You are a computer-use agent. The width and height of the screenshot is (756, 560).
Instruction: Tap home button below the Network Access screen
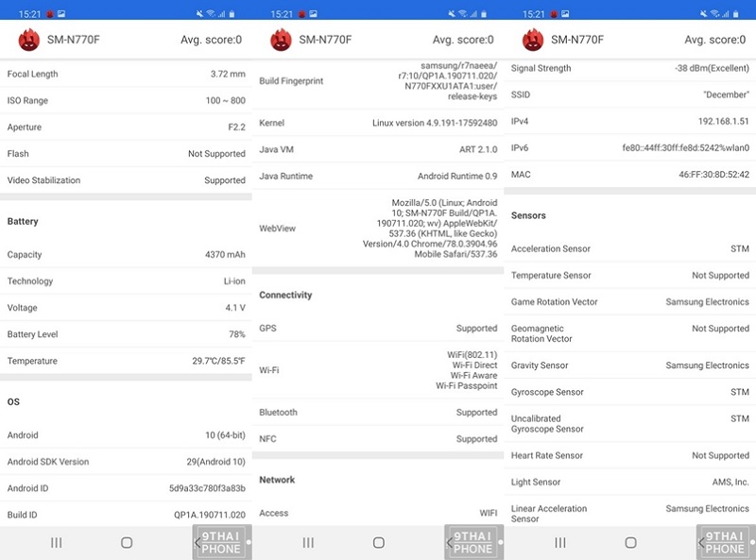coord(379,543)
